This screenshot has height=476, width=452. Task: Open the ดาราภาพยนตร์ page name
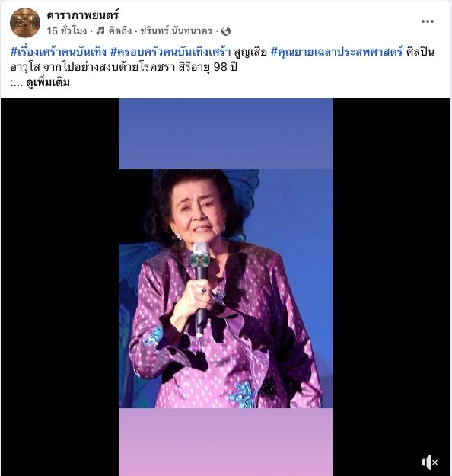tap(82, 14)
